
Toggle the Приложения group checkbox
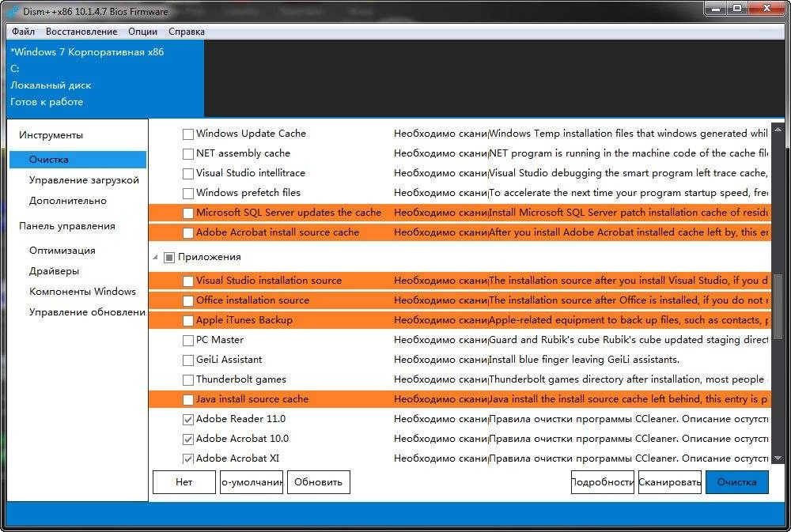pyautogui.click(x=169, y=258)
